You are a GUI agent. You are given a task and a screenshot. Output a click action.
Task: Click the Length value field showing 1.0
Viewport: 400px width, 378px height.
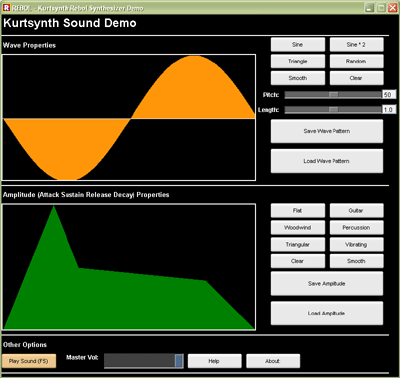[389, 110]
